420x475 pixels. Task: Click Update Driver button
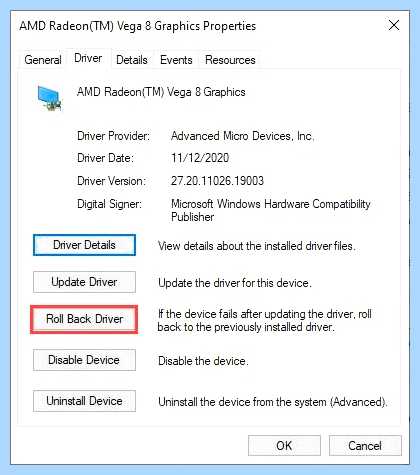coord(84,282)
